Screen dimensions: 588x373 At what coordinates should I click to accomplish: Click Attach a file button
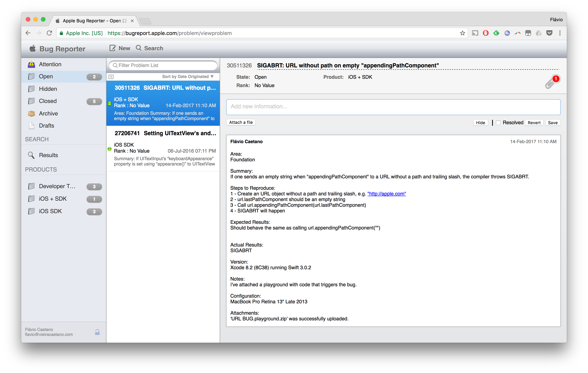coord(241,122)
